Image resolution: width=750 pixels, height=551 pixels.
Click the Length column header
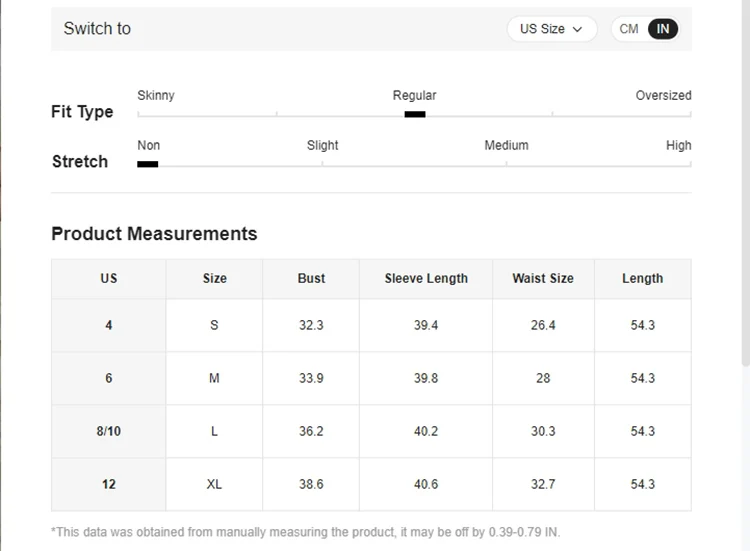click(x=642, y=278)
